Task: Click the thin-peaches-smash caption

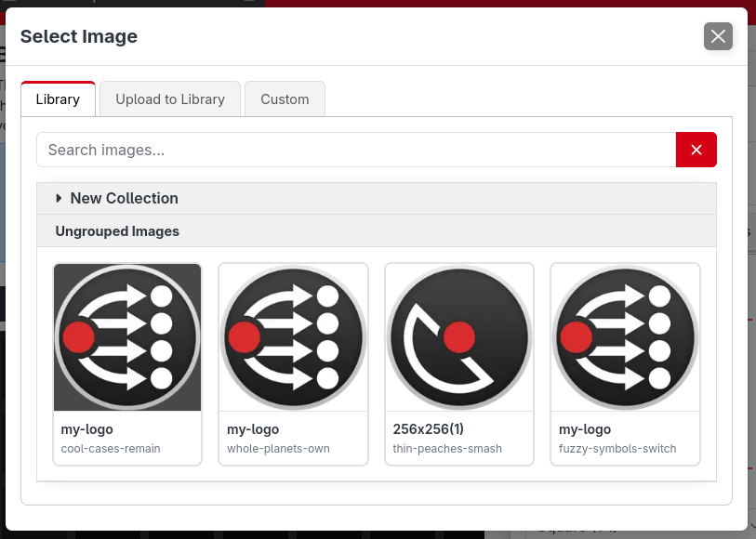Action: point(447,449)
